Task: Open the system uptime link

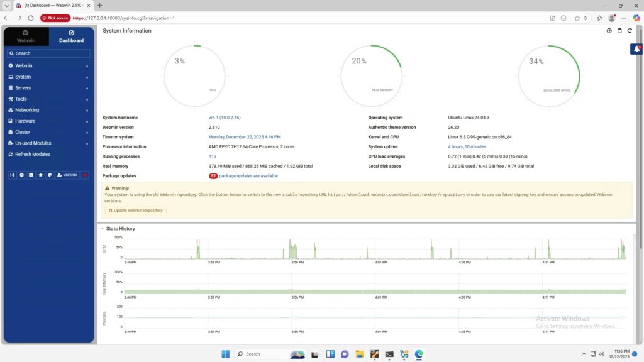Action: coord(467,146)
